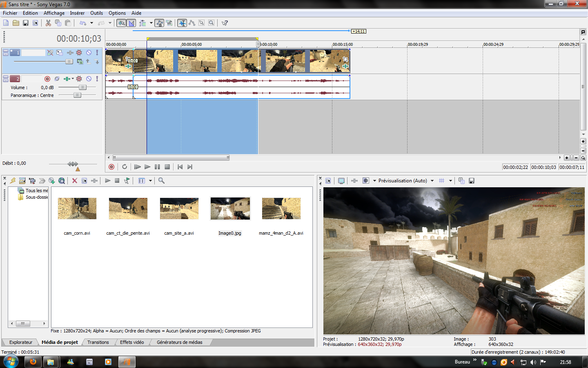Switch to the Effets vidéo tab
This screenshot has height=368, width=588.
(x=132, y=342)
